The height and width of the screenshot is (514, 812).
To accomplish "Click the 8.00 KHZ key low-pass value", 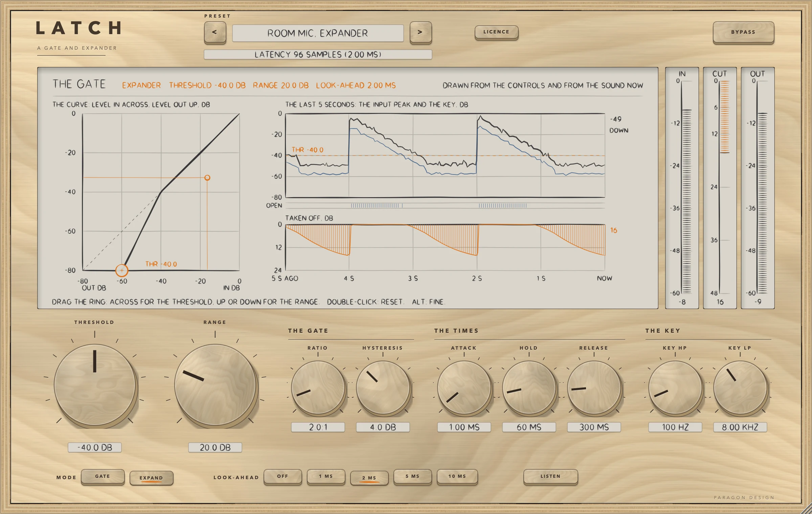I will click(x=740, y=427).
